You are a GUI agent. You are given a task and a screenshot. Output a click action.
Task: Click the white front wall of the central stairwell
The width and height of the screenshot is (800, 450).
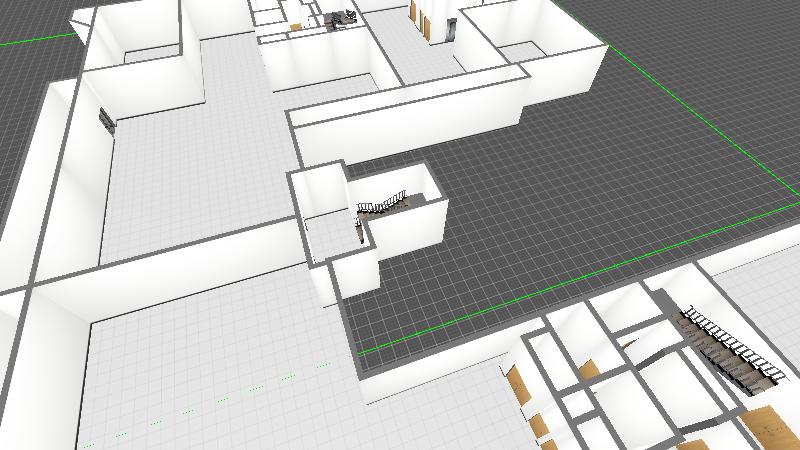click(410, 230)
